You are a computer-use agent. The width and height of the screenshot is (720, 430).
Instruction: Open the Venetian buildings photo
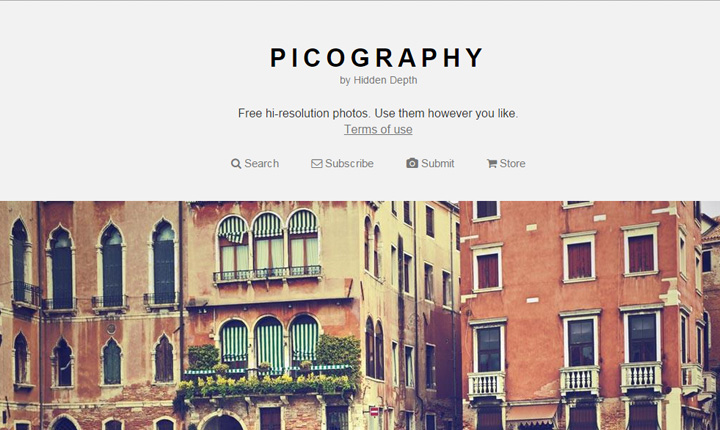pyautogui.click(x=360, y=316)
